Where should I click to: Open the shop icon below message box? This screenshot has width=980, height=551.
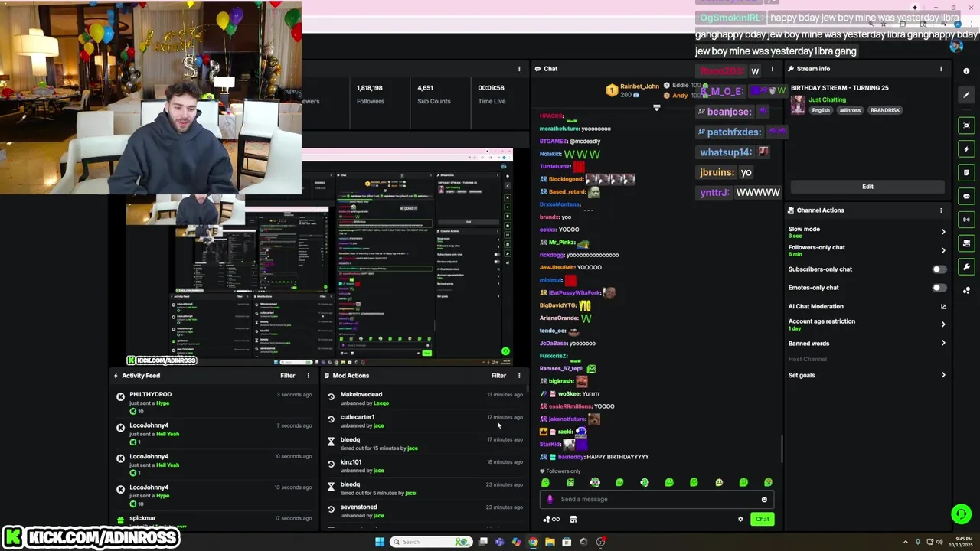[573, 520]
